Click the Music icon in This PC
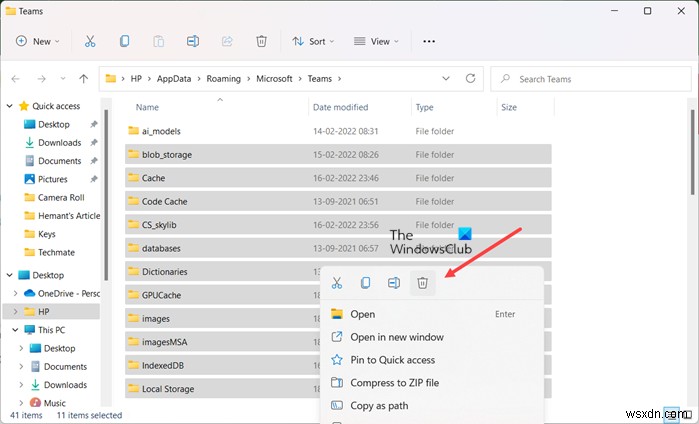The width and height of the screenshot is (699, 424). click(35, 403)
